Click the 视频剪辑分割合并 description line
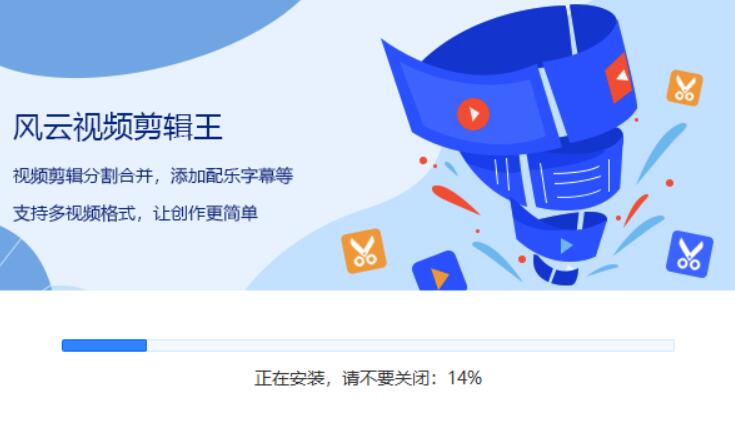The height and width of the screenshot is (446, 735). 82,176
